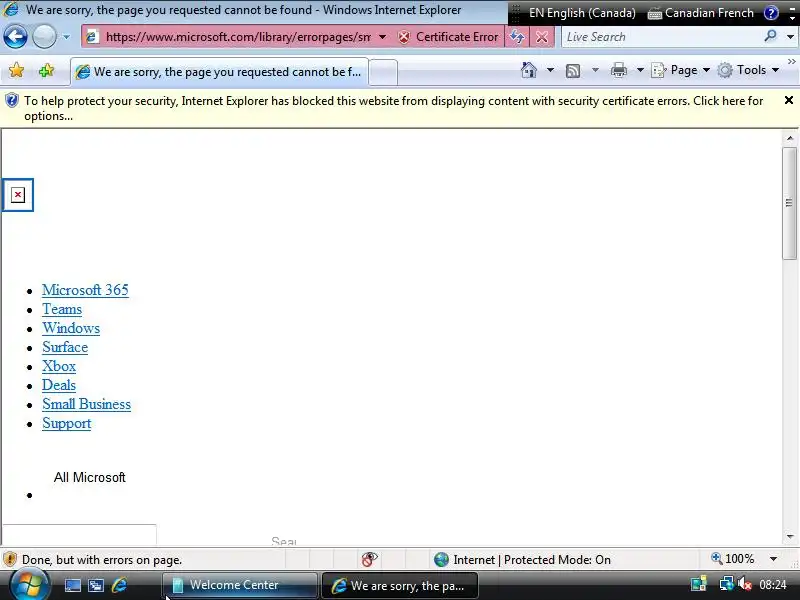The image size is (800, 600).
Task: Select the 'We are sorry' page tab
Action: coord(218,72)
